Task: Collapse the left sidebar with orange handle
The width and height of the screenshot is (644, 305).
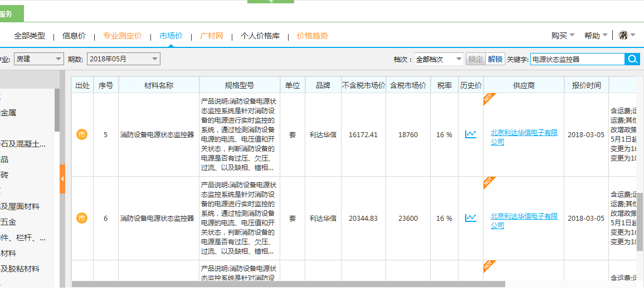Action: (62, 179)
